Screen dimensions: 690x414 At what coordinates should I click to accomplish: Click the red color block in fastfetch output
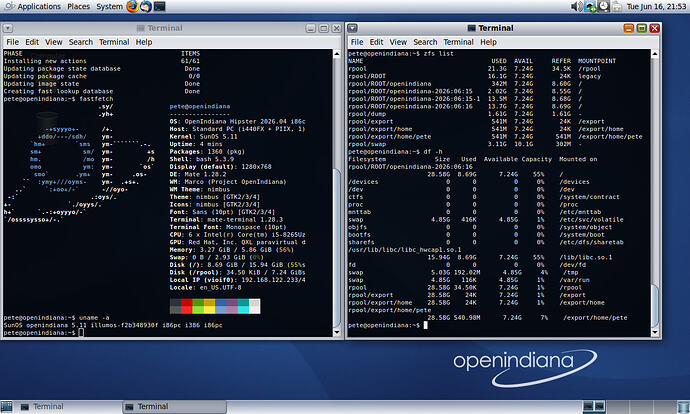(187, 306)
